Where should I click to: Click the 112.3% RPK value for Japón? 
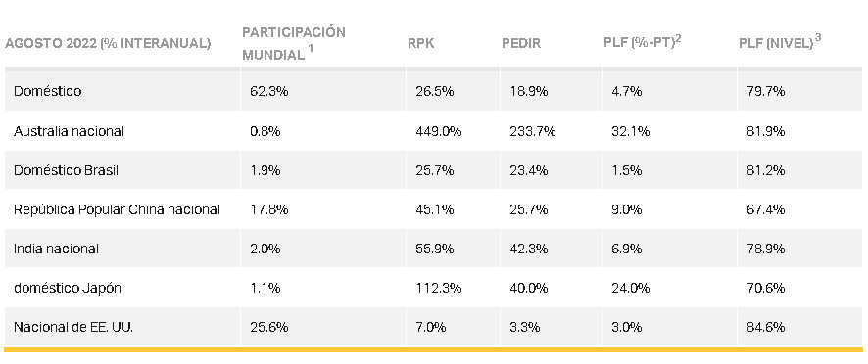[x=439, y=289]
